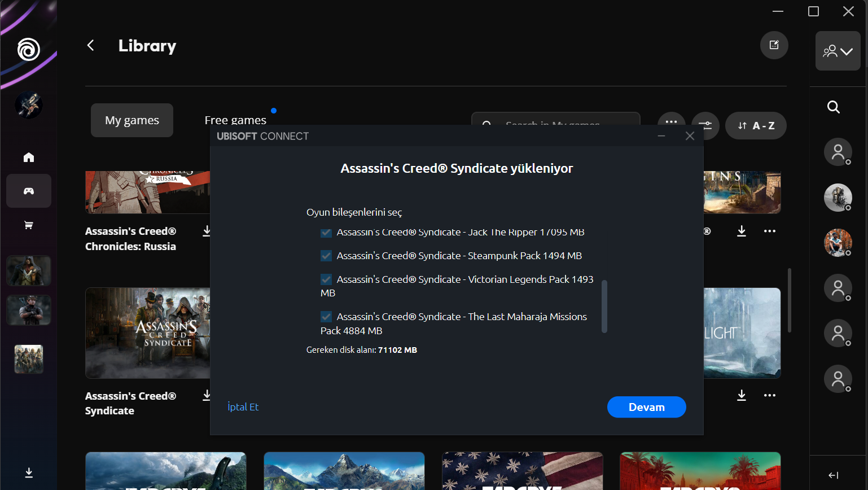This screenshot has width=868, height=490.
Task: Click the 'Oyun bileşenlerini seç' label
Action: [x=354, y=212]
